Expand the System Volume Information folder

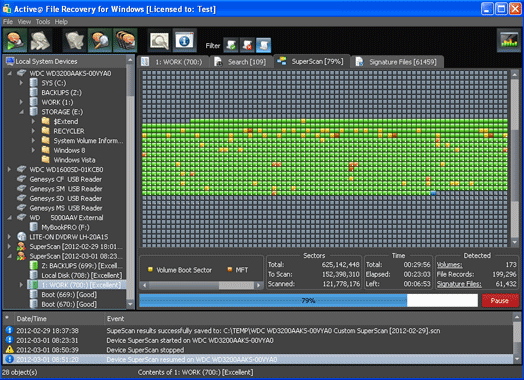click(x=33, y=141)
